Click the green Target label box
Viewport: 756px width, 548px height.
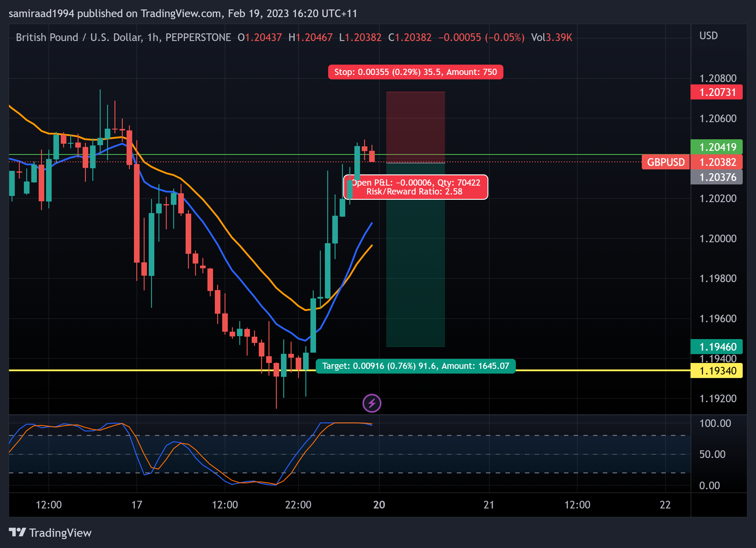(x=415, y=366)
